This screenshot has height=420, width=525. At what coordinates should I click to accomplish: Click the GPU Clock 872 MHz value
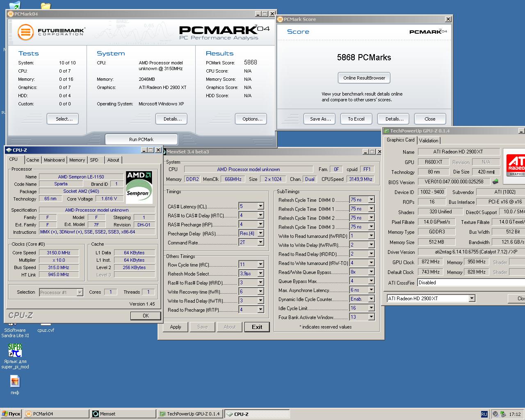(430, 262)
